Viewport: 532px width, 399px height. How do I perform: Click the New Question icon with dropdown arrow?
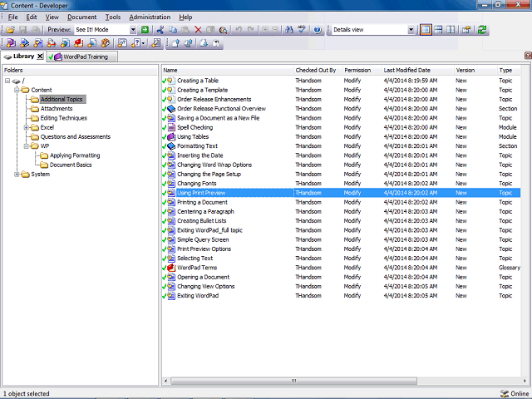tap(138, 43)
